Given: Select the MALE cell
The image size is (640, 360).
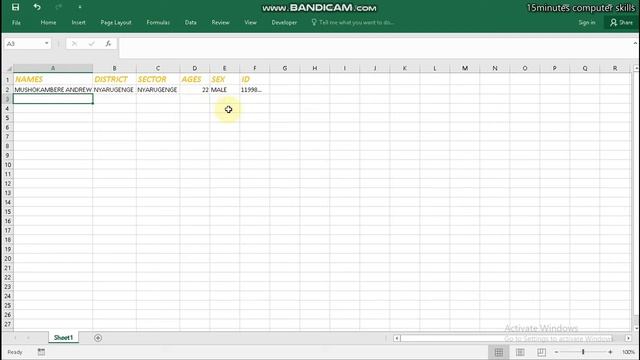Looking at the screenshot, I should tap(224, 89).
